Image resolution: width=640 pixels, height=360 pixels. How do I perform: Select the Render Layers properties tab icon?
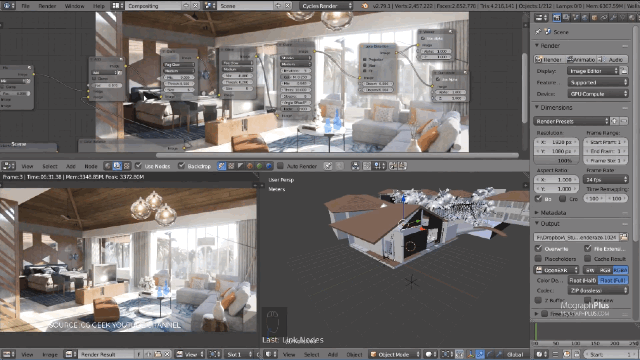(x=566, y=18)
